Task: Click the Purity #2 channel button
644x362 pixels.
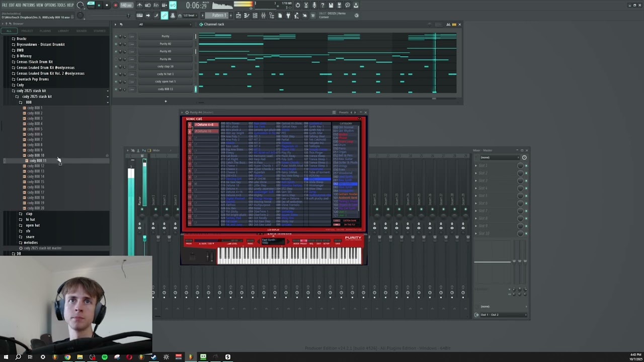Action: click(x=166, y=44)
